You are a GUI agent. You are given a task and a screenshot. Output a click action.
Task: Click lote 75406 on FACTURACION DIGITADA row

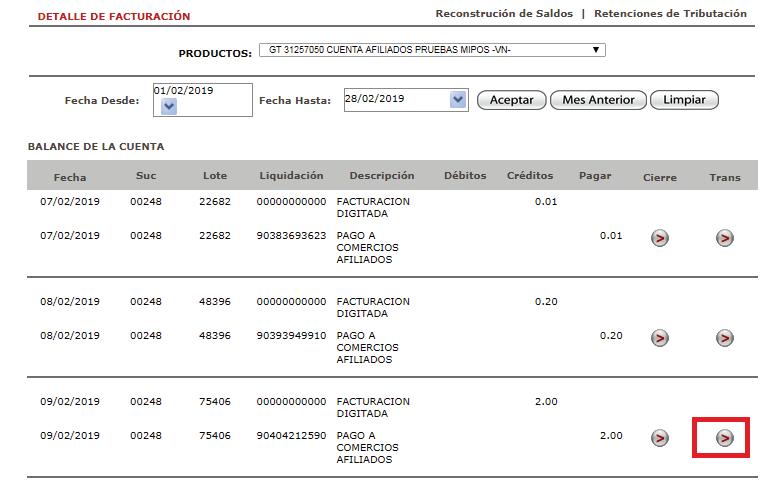click(215, 401)
